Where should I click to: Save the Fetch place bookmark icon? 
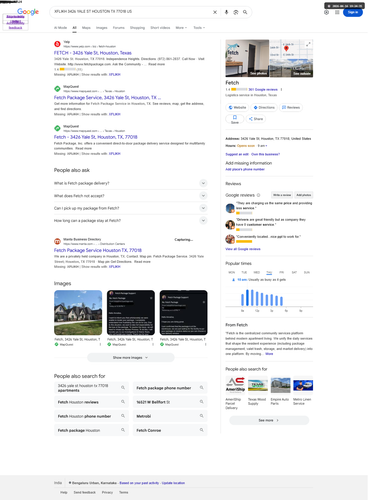tap(235, 119)
